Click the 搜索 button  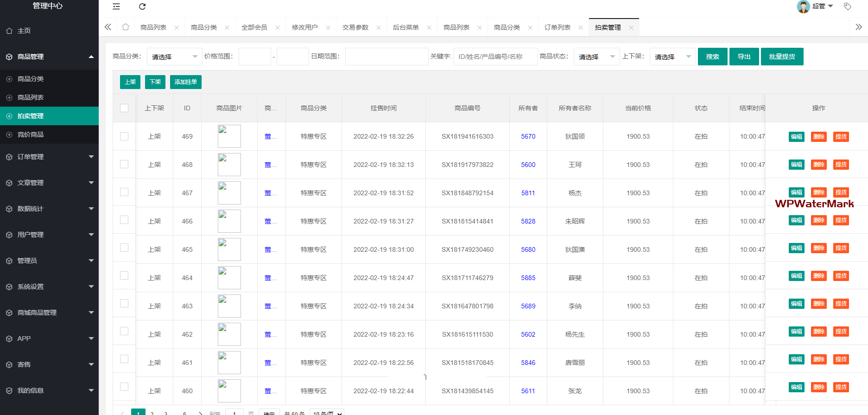coord(712,57)
